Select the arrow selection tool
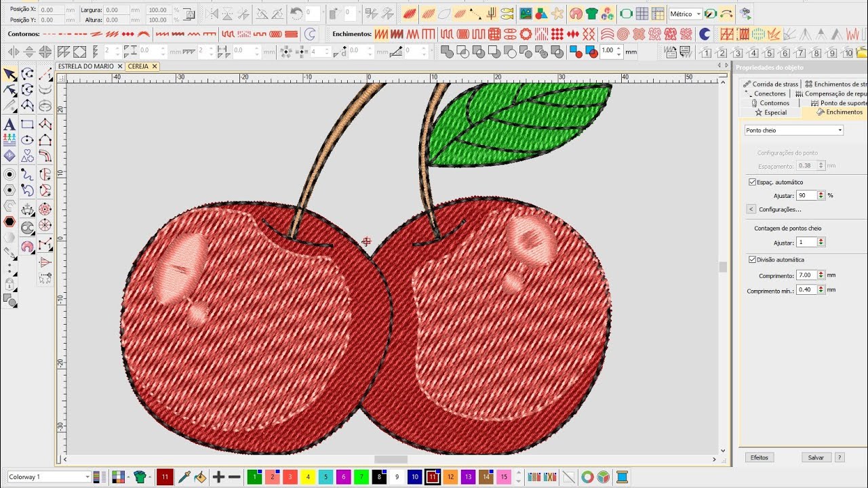The image size is (868, 488). [9, 74]
